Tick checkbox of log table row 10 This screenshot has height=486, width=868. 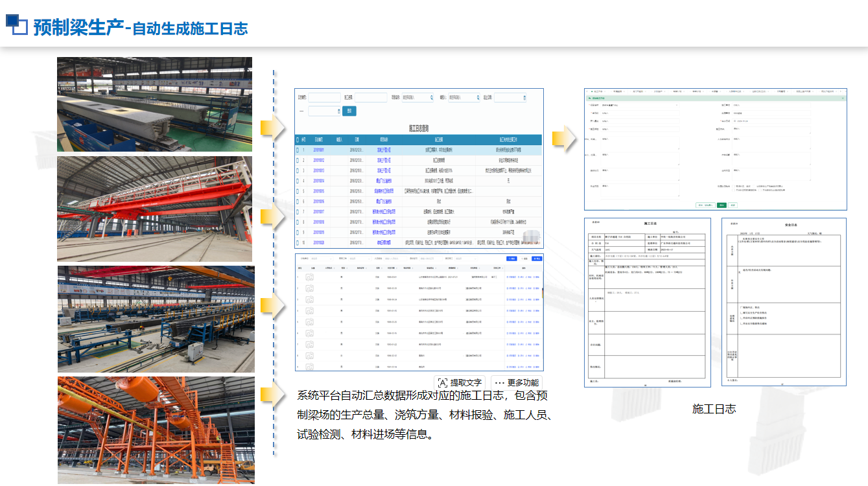click(298, 242)
